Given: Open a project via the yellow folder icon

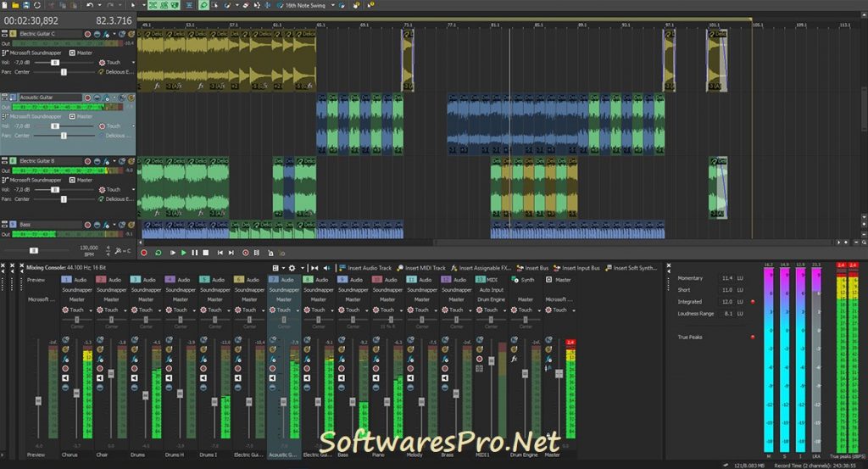Looking at the screenshot, I should click(15, 5).
